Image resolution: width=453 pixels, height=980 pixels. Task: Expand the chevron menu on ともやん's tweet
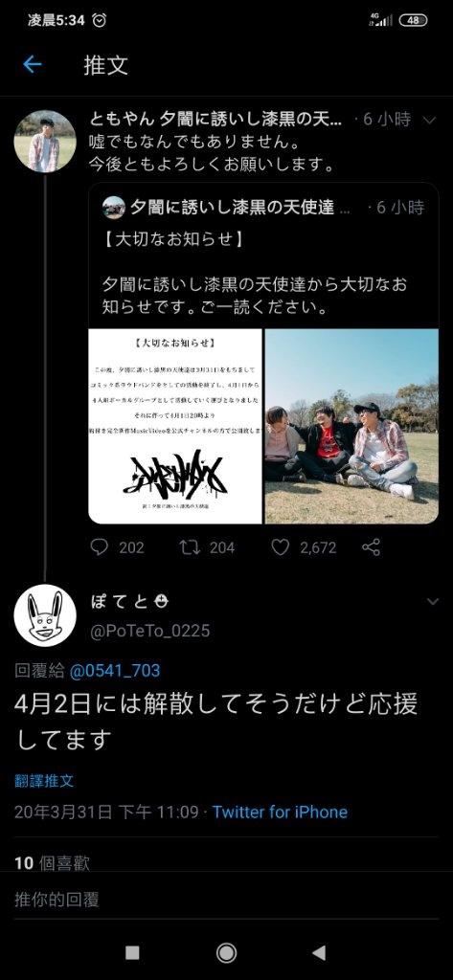(x=430, y=120)
